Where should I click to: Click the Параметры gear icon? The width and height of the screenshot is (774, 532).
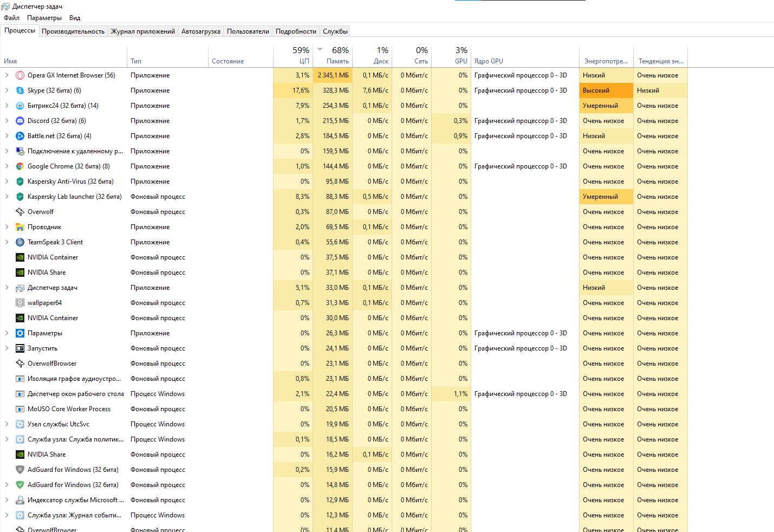(20, 333)
